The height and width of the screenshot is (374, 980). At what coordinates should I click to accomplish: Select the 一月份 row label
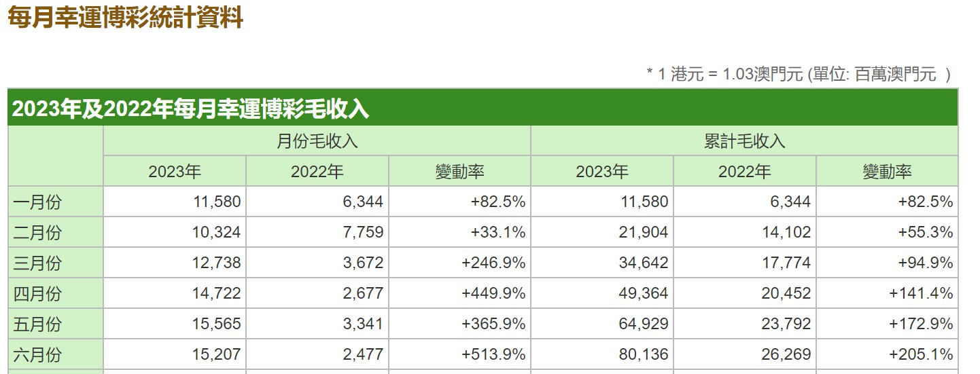coord(37,202)
